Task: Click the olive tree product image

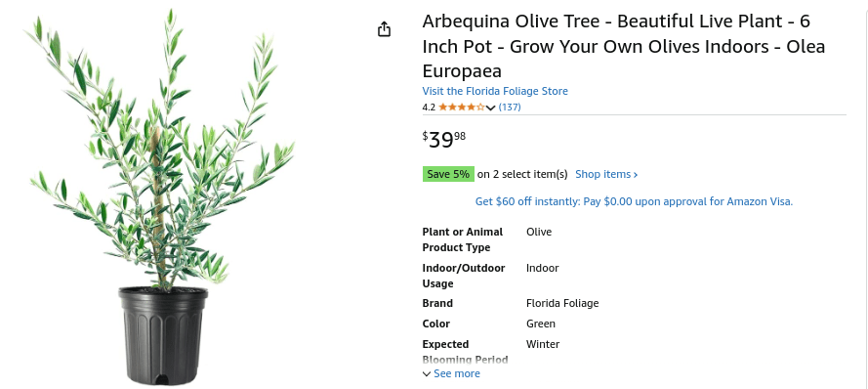Action: coord(162,196)
